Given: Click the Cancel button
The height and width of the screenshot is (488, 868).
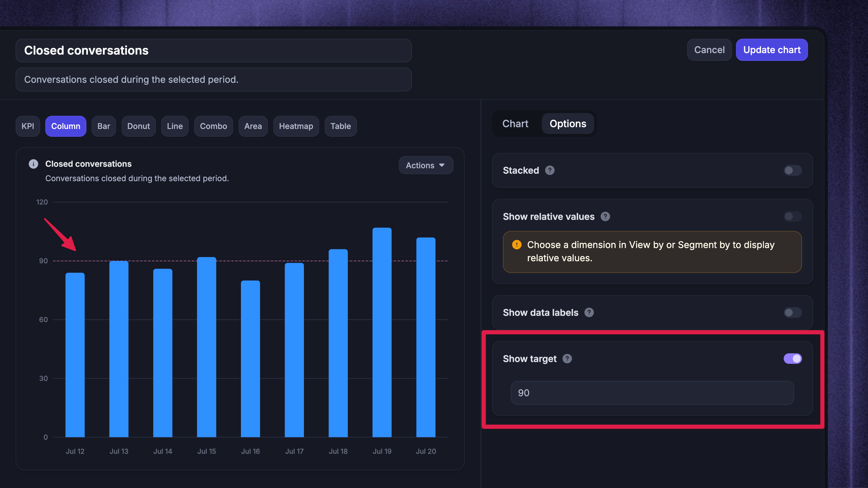Looking at the screenshot, I should coord(709,50).
